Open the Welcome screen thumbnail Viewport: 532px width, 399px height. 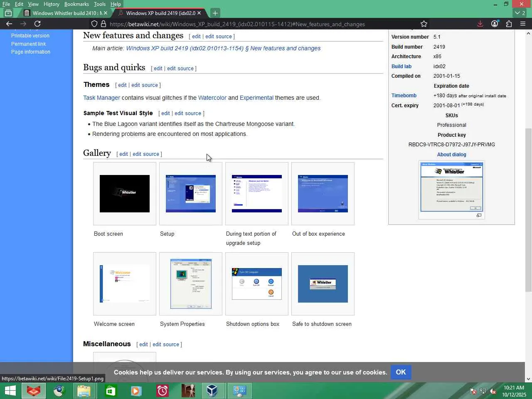tap(125, 284)
